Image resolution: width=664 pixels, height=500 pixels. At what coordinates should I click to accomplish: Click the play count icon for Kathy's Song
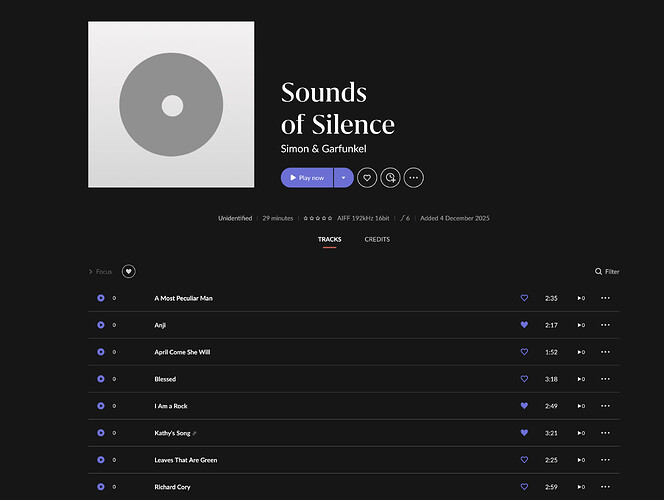(x=581, y=433)
